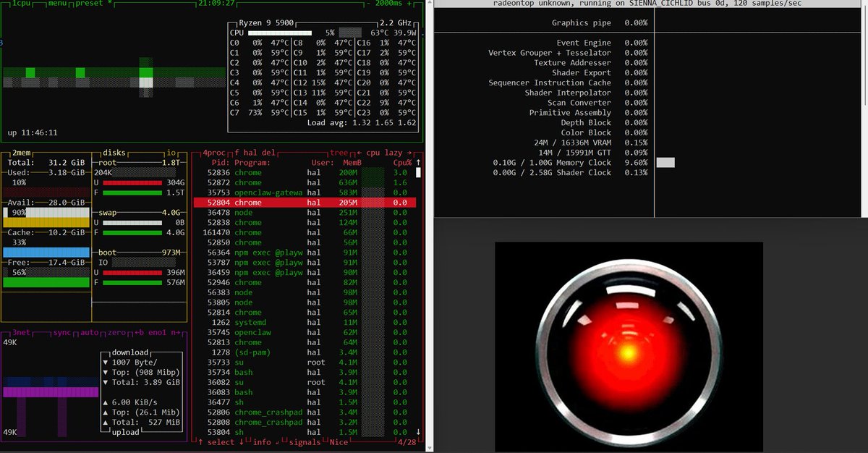Click the HAL 9000 red eye image
This screenshot has width=868, height=453.
(x=629, y=346)
